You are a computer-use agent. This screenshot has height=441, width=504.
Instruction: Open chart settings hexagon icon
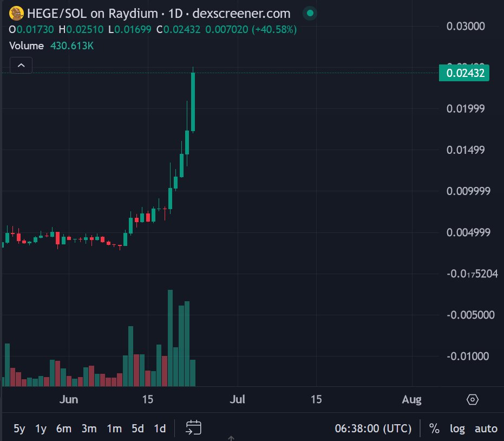click(472, 399)
